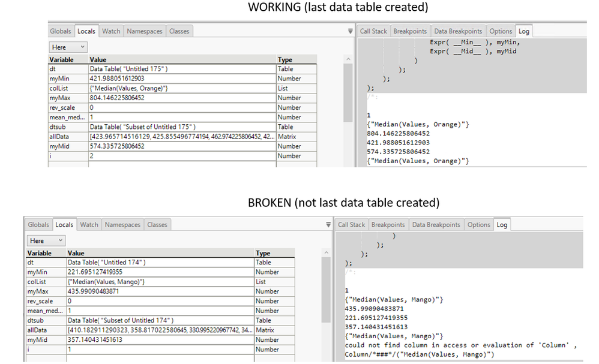Click scroll-up arrow in top variables list
Screen dimensions: 599x364
pos(348,59)
